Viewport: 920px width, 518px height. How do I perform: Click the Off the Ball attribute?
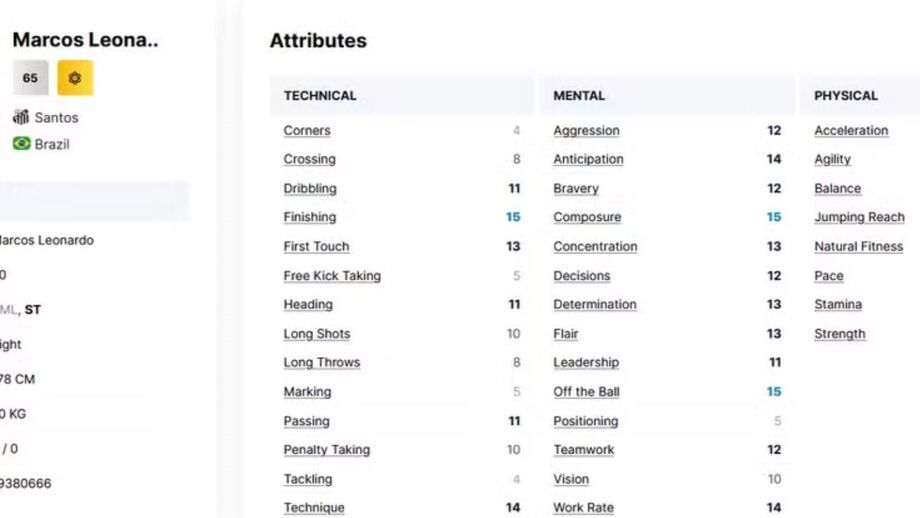tap(586, 392)
